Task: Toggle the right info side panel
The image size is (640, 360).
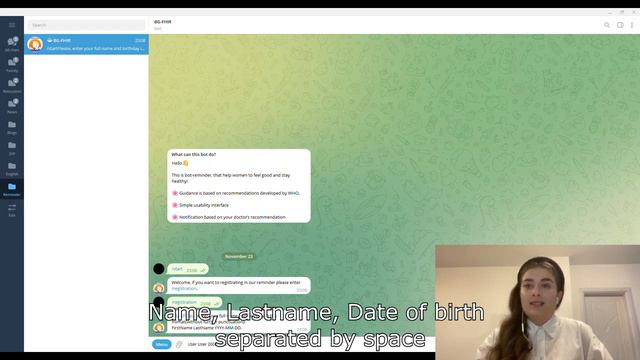Action: (x=620, y=25)
